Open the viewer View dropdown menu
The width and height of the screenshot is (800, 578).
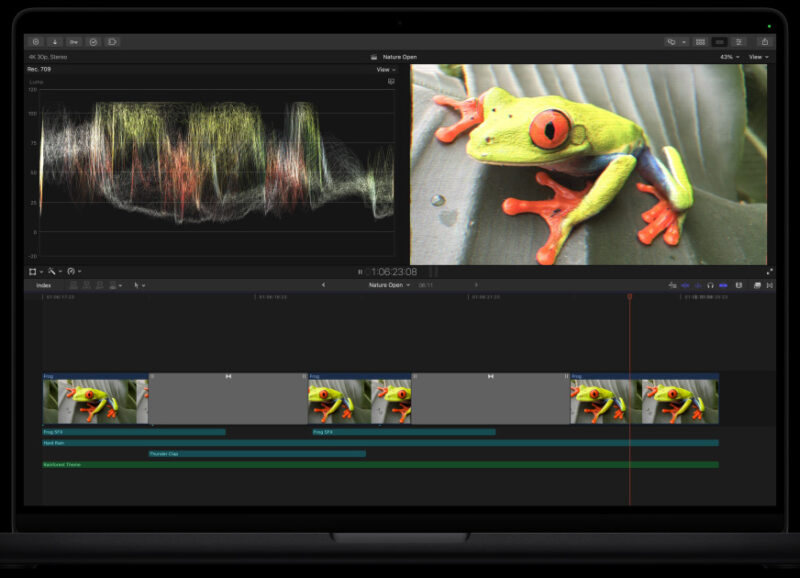click(758, 57)
